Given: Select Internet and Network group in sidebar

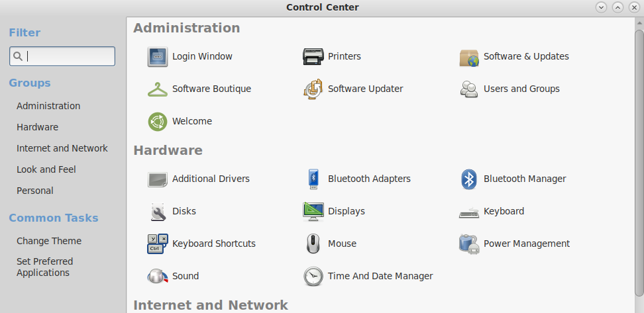Looking at the screenshot, I should (62, 148).
